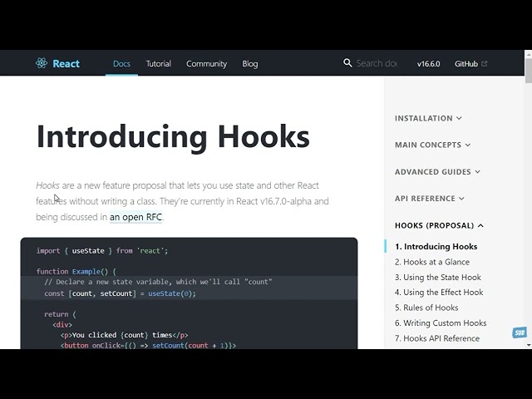Open '6. Writing Custom Hooks'
This screenshot has width=532, height=399.
tap(441, 323)
